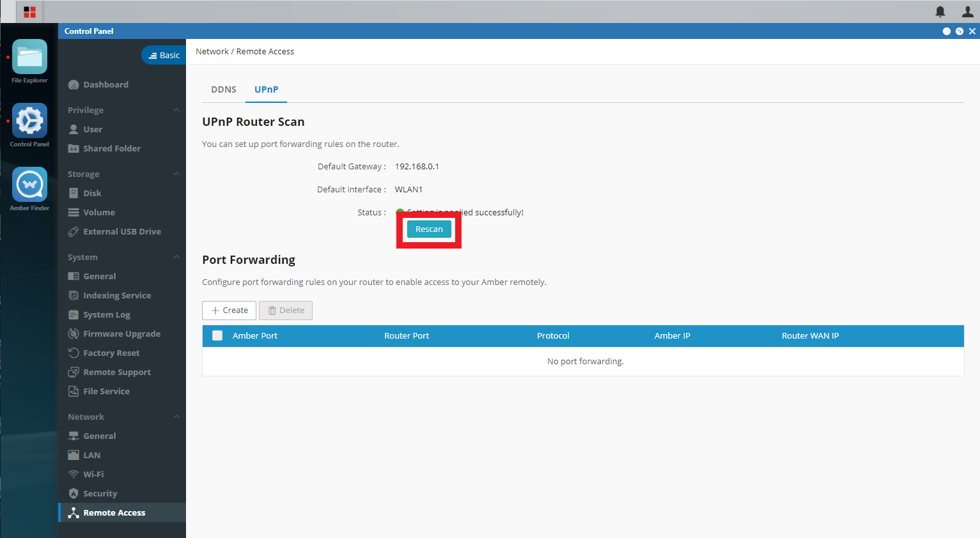Switch to the DDNS tab
Viewport: 980px width, 538px height.
click(224, 89)
